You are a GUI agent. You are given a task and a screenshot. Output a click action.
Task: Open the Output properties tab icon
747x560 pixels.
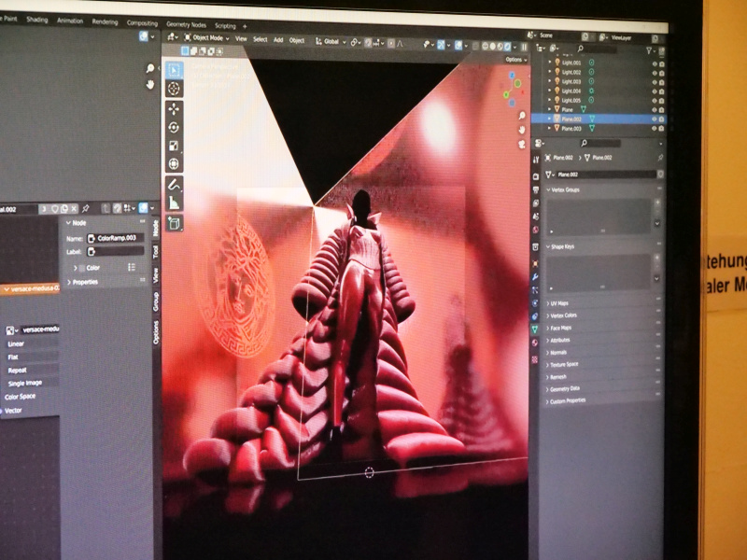point(535,189)
